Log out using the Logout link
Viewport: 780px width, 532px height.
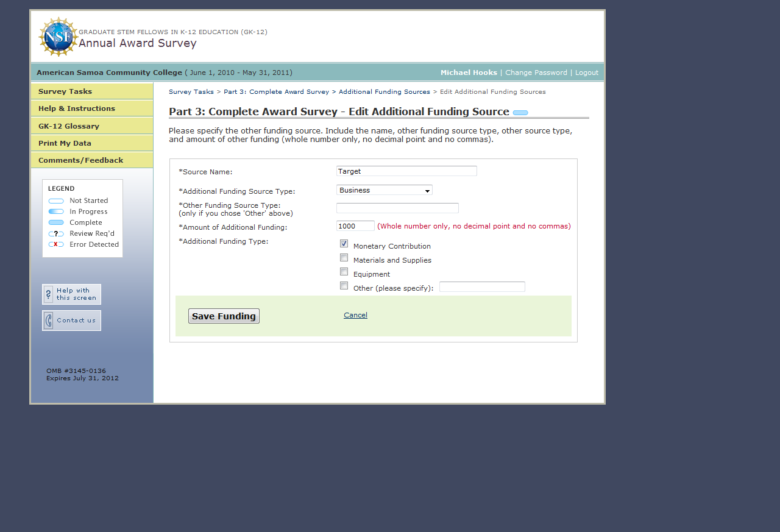coord(587,73)
